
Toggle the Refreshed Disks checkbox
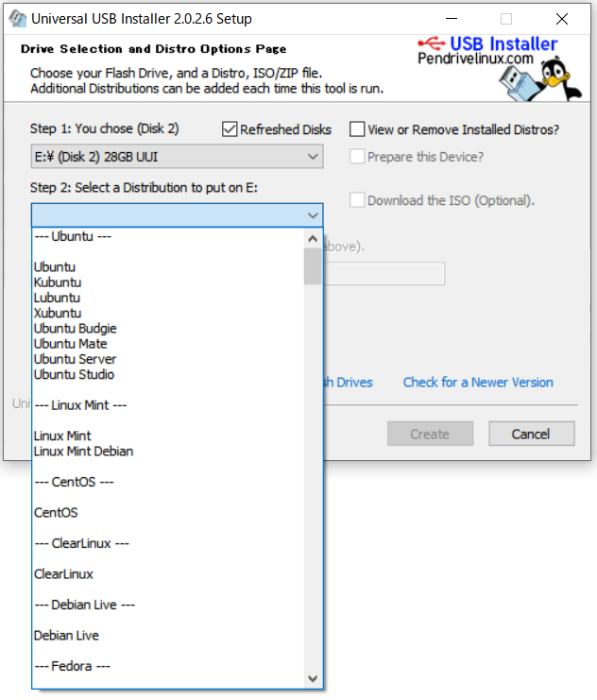[x=230, y=129]
